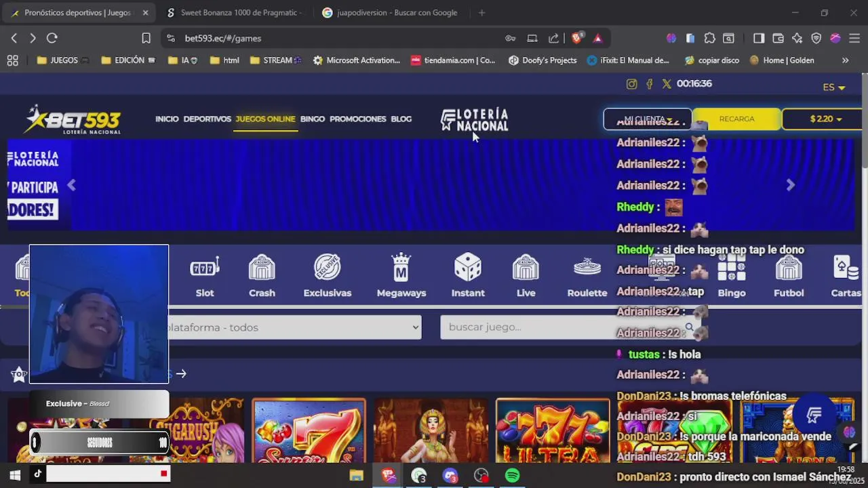Select the Megaways category icon

coord(401,277)
